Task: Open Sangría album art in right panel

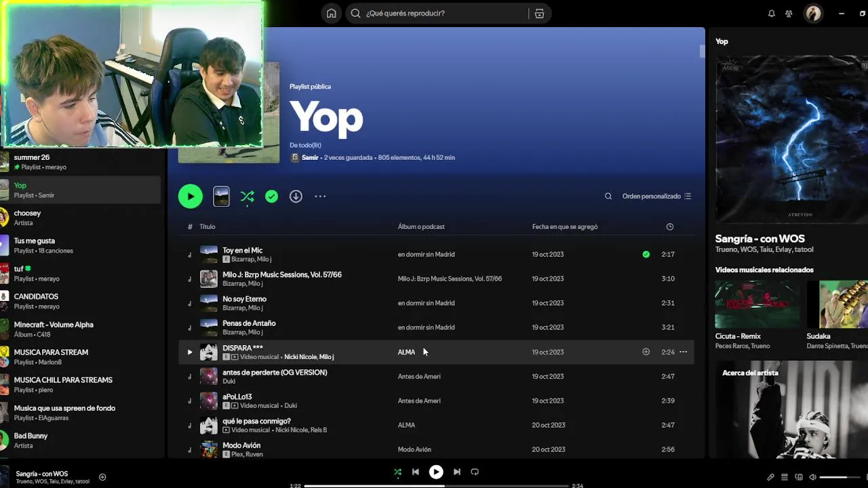Action: [x=791, y=139]
